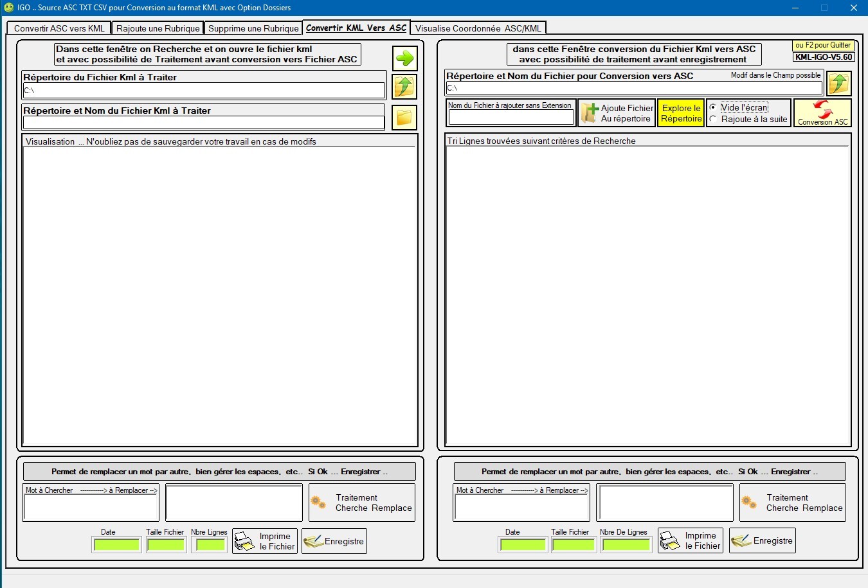
Task: Click the Mot à Chercher field in the KML source panel
Action: click(91, 507)
